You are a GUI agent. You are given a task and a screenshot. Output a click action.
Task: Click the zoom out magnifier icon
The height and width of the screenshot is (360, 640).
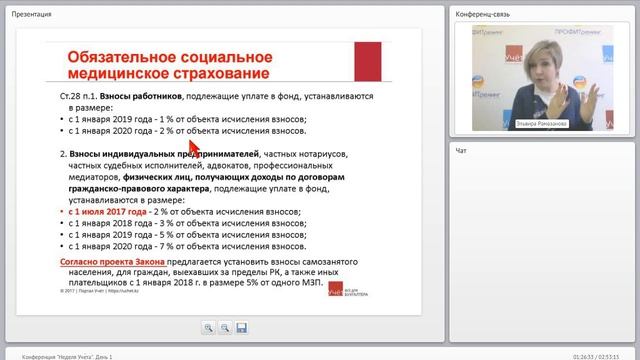[225, 328]
